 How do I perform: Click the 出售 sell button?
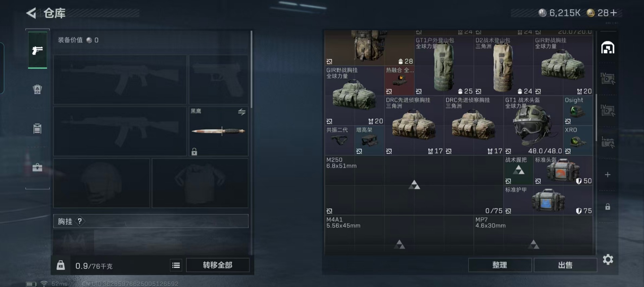pyautogui.click(x=565, y=265)
